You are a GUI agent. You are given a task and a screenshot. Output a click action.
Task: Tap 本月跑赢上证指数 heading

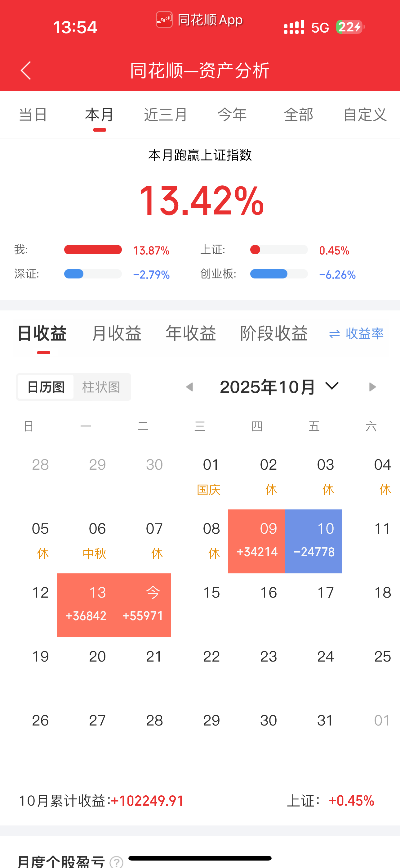200,155
